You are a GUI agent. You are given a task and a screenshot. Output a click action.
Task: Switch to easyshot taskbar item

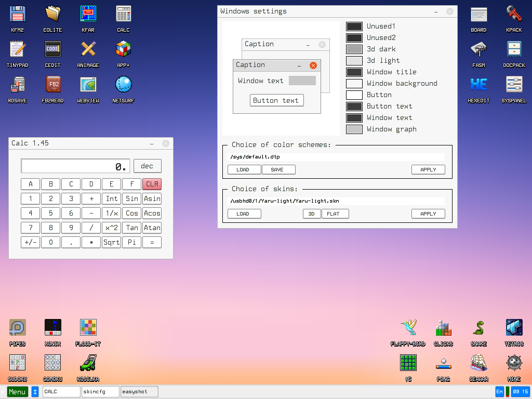(x=139, y=392)
